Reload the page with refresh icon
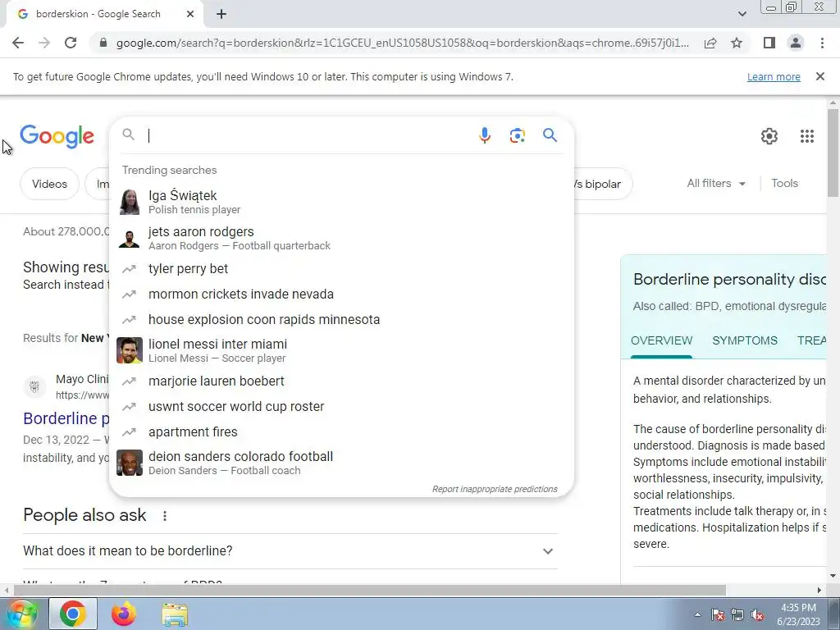 [x=71, y=43]
